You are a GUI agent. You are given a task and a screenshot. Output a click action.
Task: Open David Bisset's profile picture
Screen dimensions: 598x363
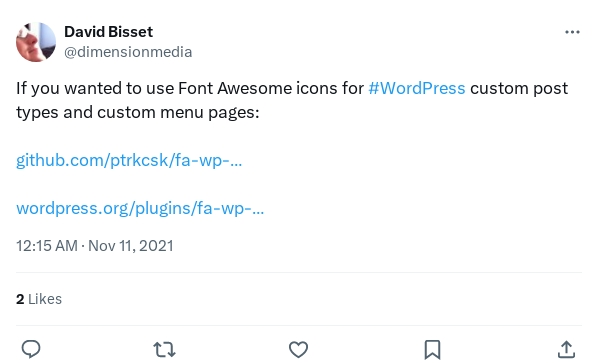pos(36,42)
